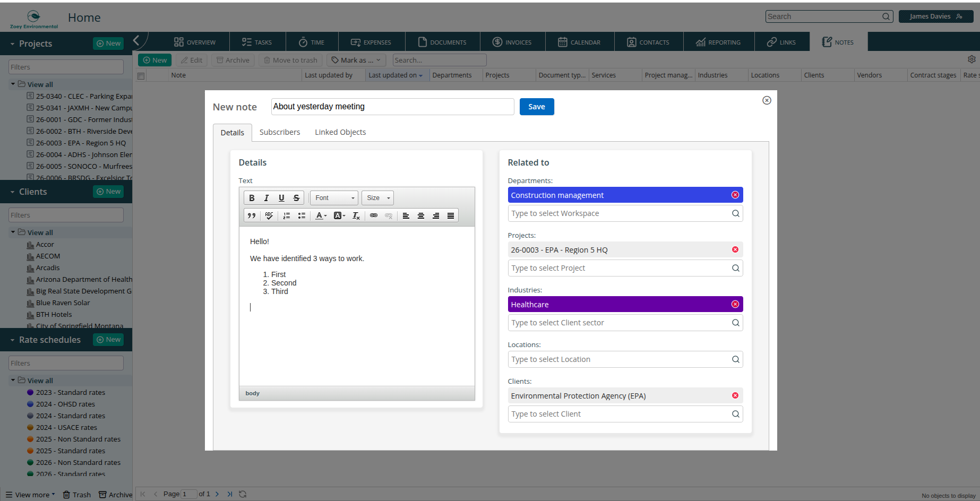Collapse the Projects panel
This screenshot has height=501, width=980.
click(12, 44)
